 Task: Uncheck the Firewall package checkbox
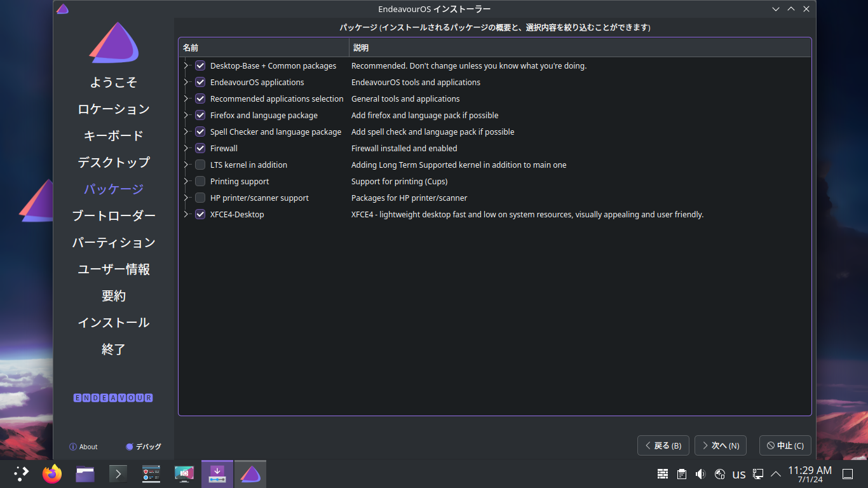click(200, 148)
